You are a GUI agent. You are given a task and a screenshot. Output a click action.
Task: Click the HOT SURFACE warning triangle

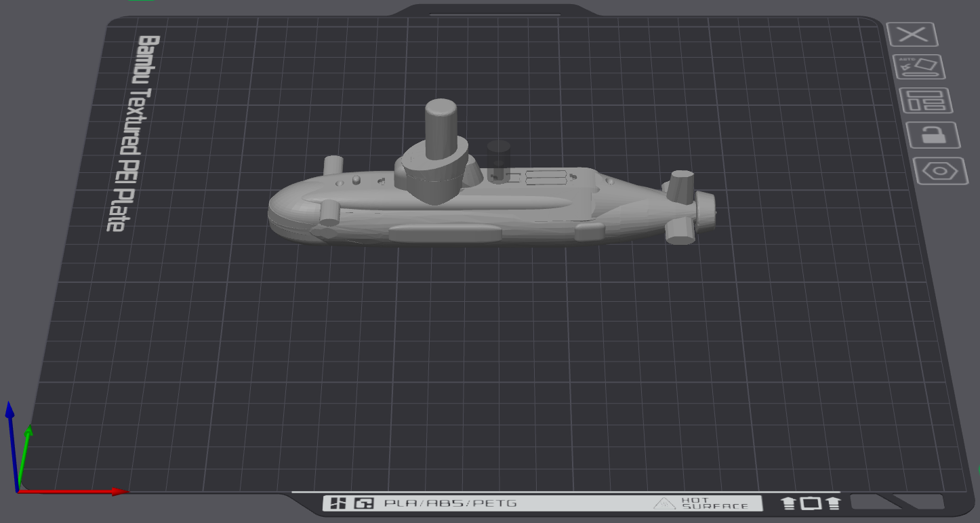[665, 503]
